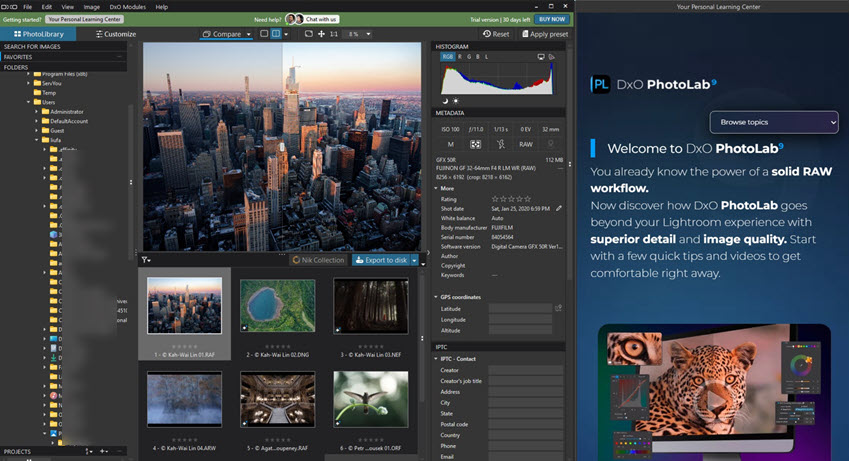Open the Compare dropdown arrow

[x=249, y=34]
